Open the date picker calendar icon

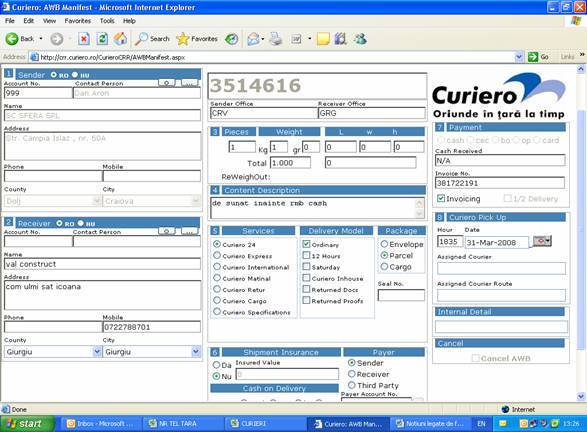(542, 241)
